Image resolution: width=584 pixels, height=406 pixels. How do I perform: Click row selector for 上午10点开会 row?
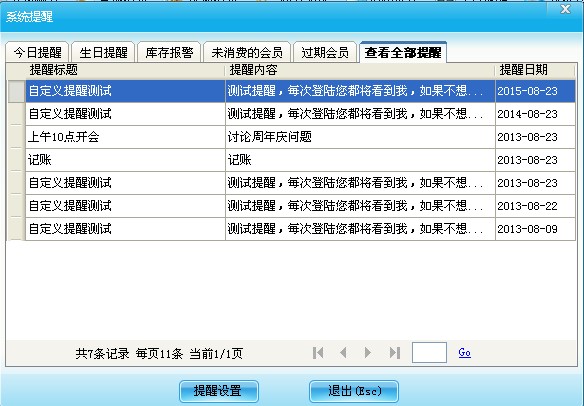point(16,137)
